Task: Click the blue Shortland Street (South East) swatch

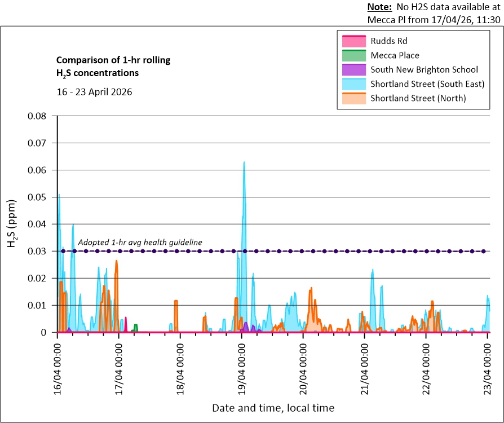Action: (x=353, y=85)
